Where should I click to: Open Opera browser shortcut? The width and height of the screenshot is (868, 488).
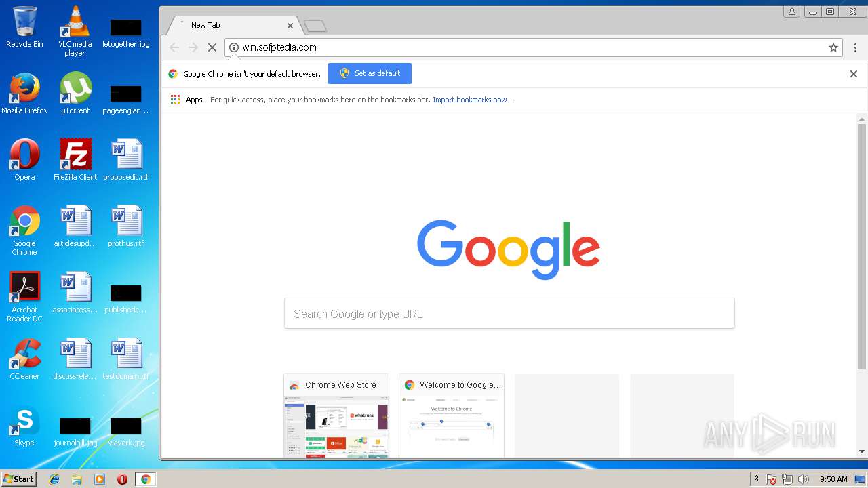[x=24, y=160]
